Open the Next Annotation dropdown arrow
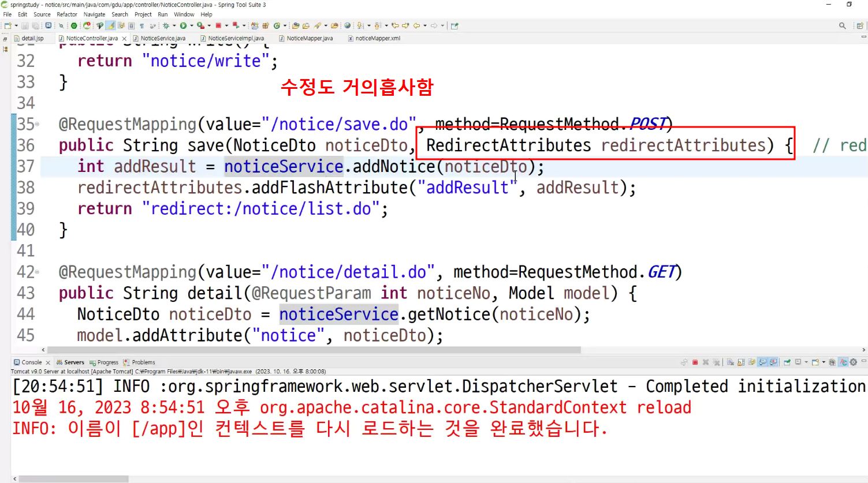Viewport: 868px width, 483px height. click(368, 26)
